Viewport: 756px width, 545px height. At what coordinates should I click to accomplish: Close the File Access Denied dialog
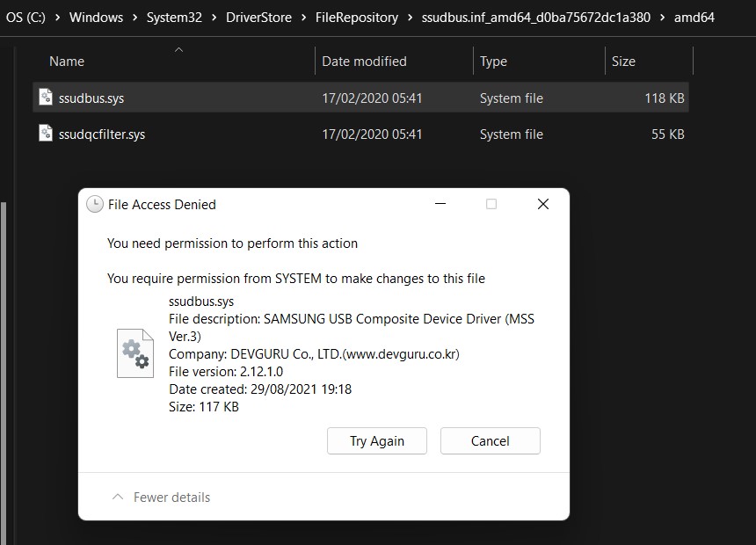543,204
